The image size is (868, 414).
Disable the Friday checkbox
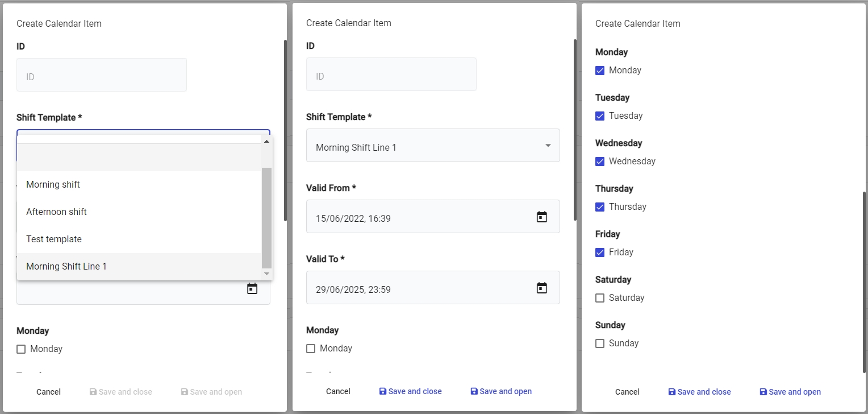pos(600,252)
